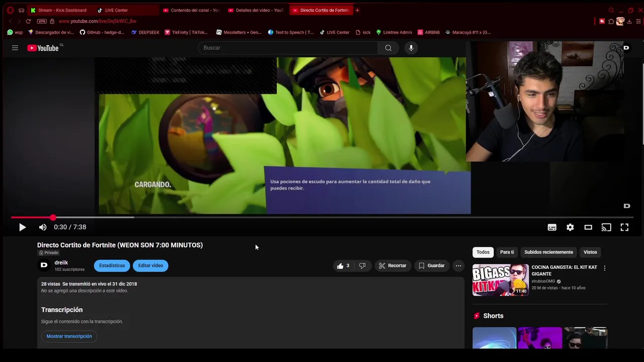The height and width of the screenshot is (362, 644).
Task: Switch to theater mode
Action: tap(588, 227)
